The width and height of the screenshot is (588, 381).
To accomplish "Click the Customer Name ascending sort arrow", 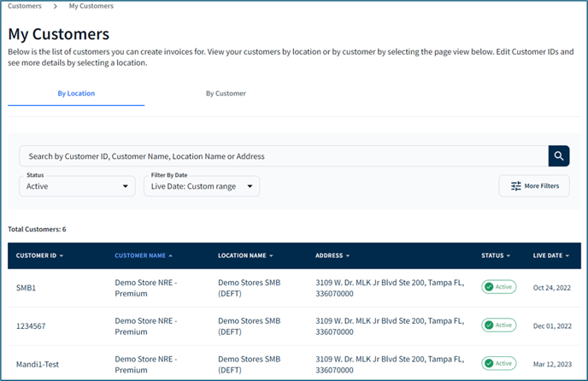I will pos(171,255).
